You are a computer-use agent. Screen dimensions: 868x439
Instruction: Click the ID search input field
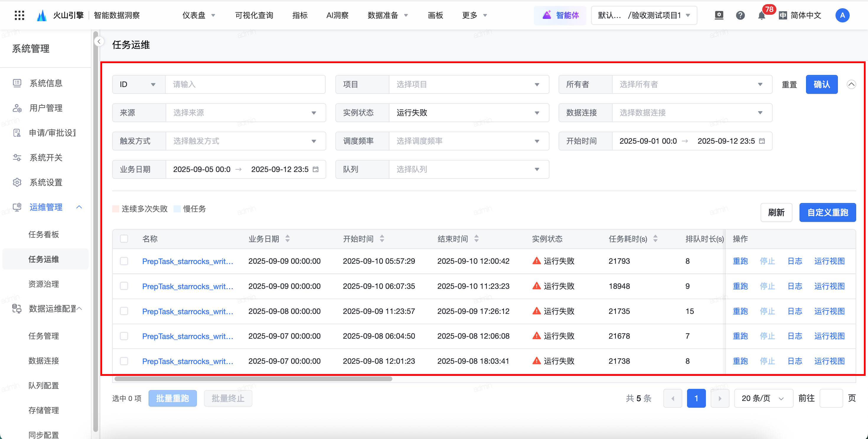coord(245,84)
